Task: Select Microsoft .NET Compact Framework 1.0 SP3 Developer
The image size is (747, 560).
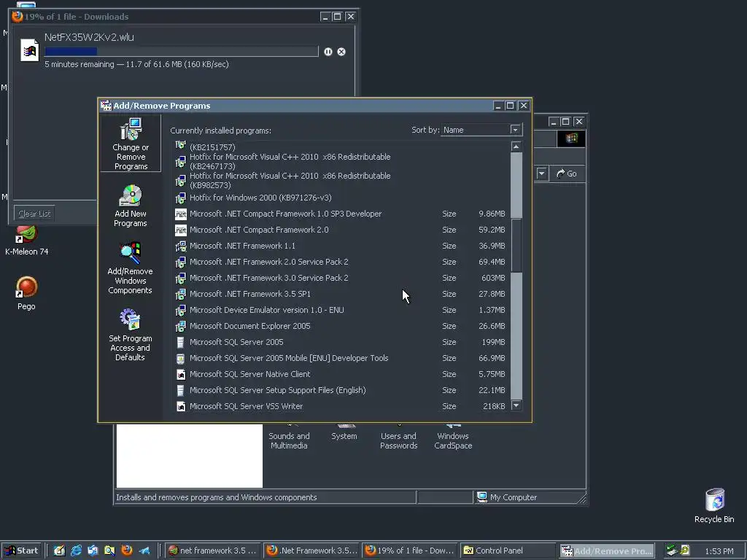Action: (341, 214)
